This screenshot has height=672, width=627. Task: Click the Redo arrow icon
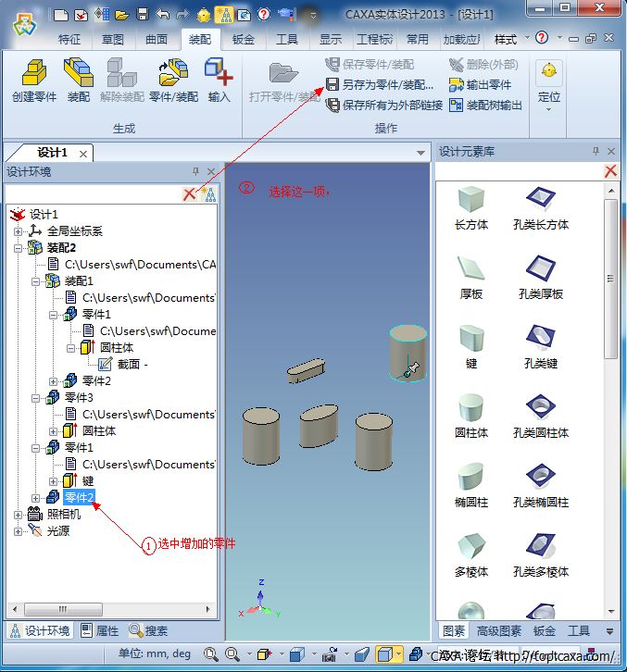(183, 15)
